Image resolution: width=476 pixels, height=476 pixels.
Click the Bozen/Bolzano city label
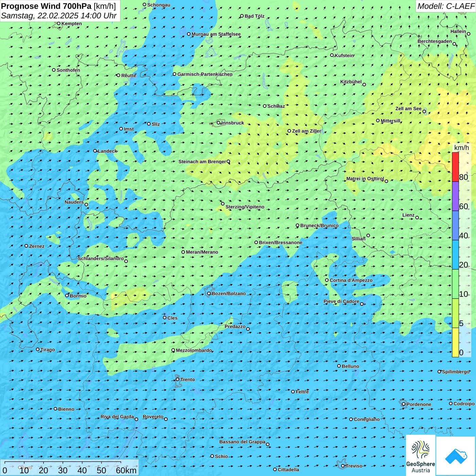229,293
